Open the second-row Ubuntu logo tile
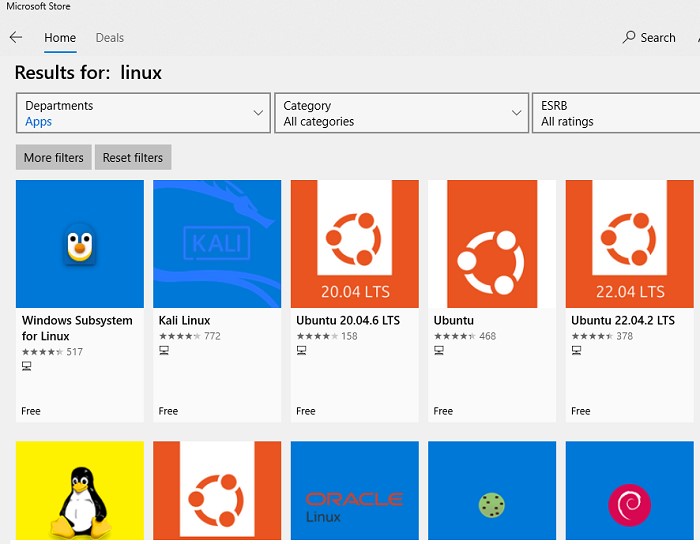700x544 pixels. [217, 490]
